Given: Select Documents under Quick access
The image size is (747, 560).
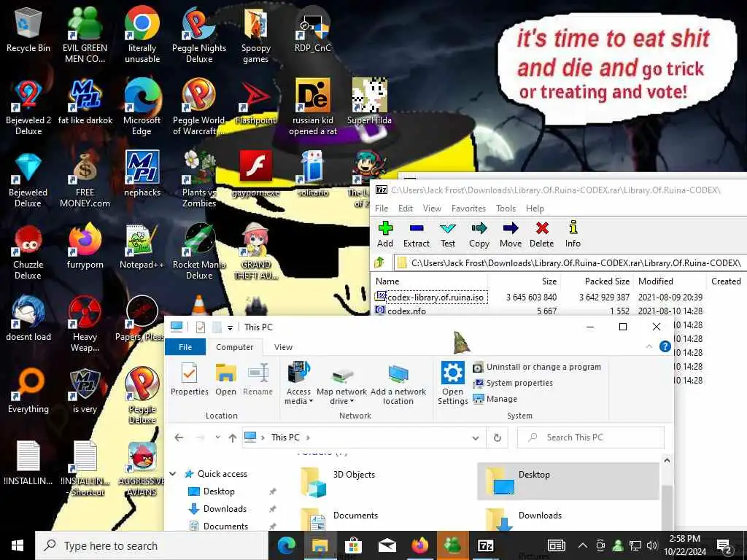Looking at the screenshot, I should pos(225,526).
